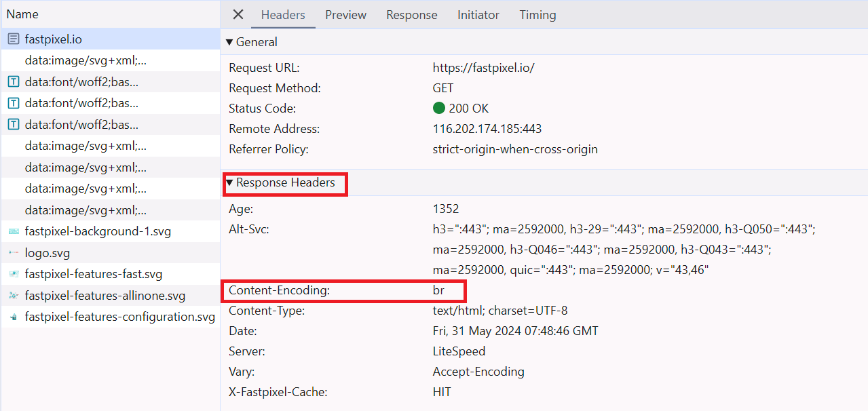This screenshot has width=868, height=411.
Task: Select the Initiator tab
Action: (478, 15)
